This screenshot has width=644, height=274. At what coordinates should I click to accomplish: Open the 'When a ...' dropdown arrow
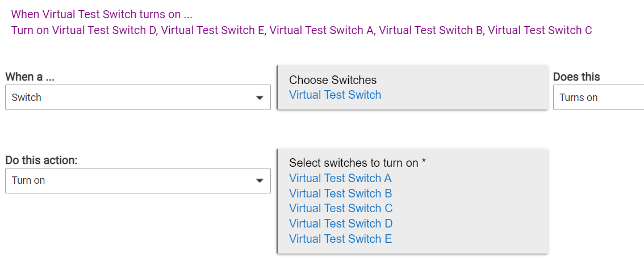pos(260,98)
